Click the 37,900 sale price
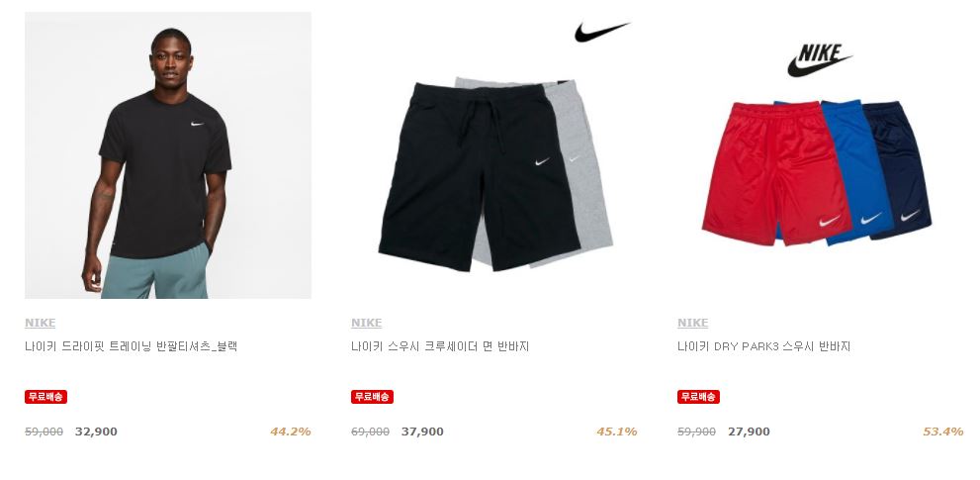Screen dimensions: 980x480 [x=422, y=432]
